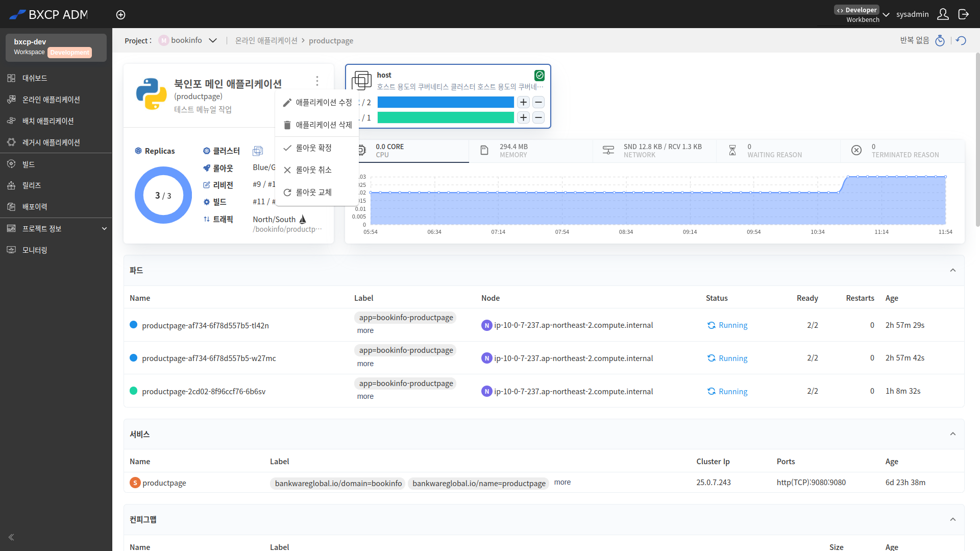Screen dimensions: 980x551
Task: Click the green check on host card
Action: coord(540,76)
